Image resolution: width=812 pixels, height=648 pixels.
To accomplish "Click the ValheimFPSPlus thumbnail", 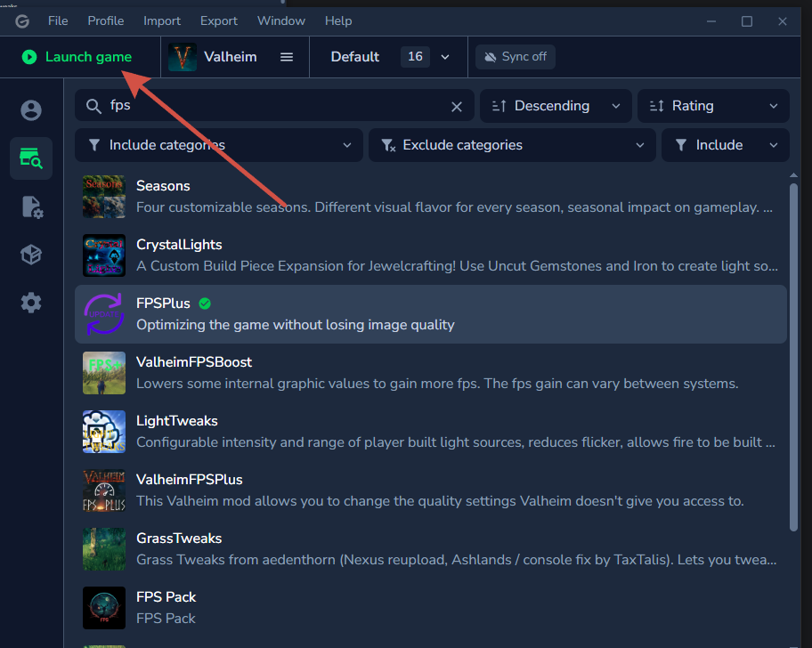I will pos(104,490).
